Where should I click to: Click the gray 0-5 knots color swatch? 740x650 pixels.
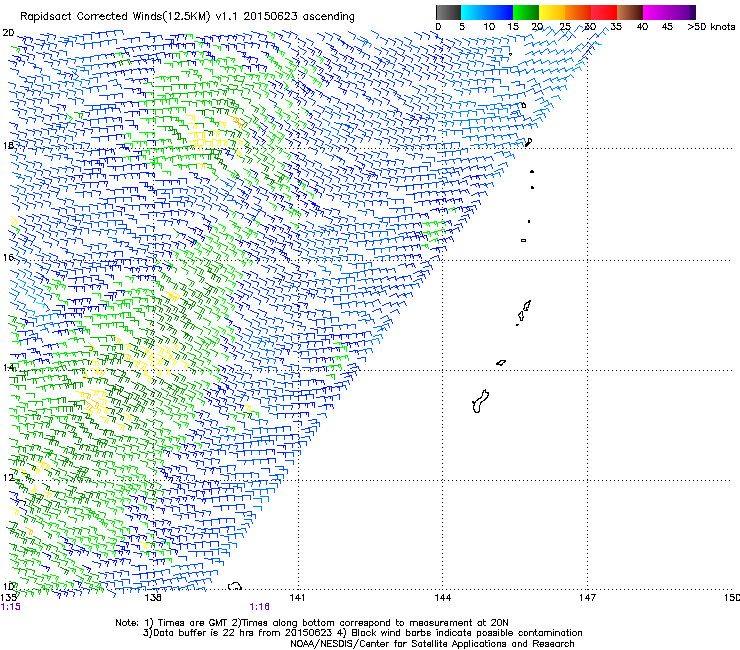click(x=448, y=12)
